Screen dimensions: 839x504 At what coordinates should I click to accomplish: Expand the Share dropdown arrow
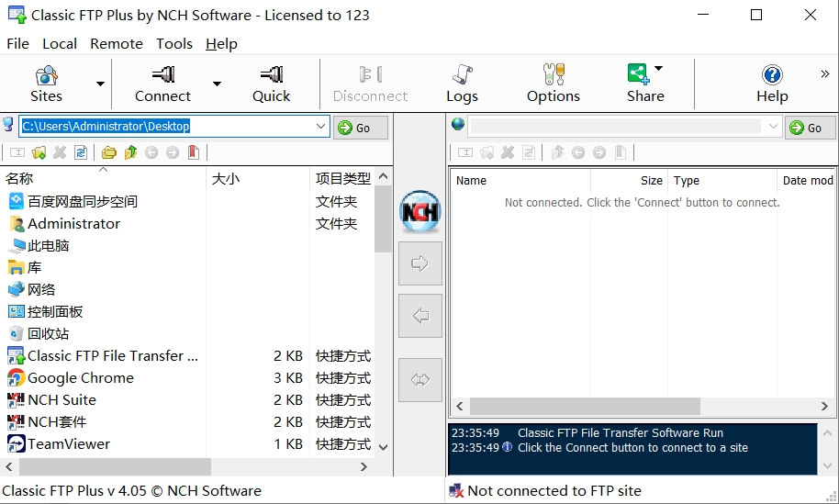click(659, 69)
